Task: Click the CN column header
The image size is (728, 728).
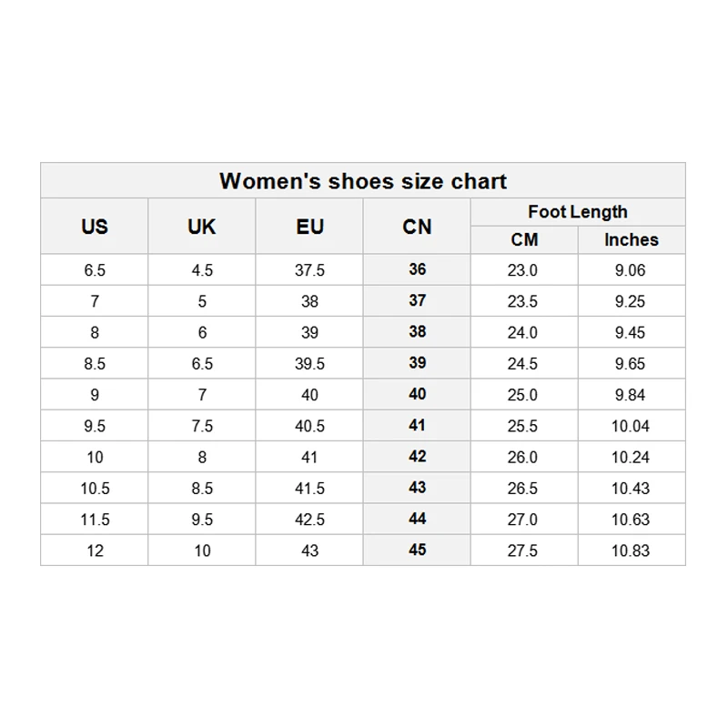Action: [x=417, y=227]
